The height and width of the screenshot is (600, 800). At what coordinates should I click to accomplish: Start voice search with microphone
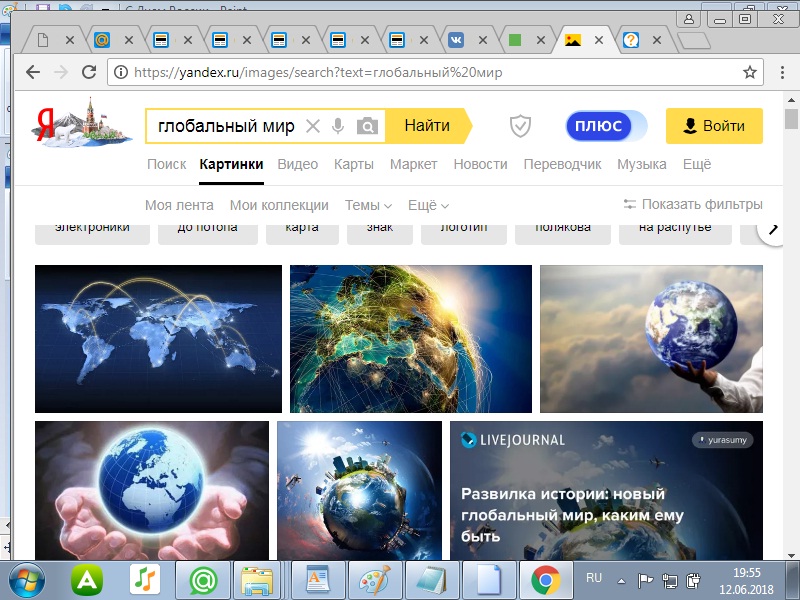338,126
